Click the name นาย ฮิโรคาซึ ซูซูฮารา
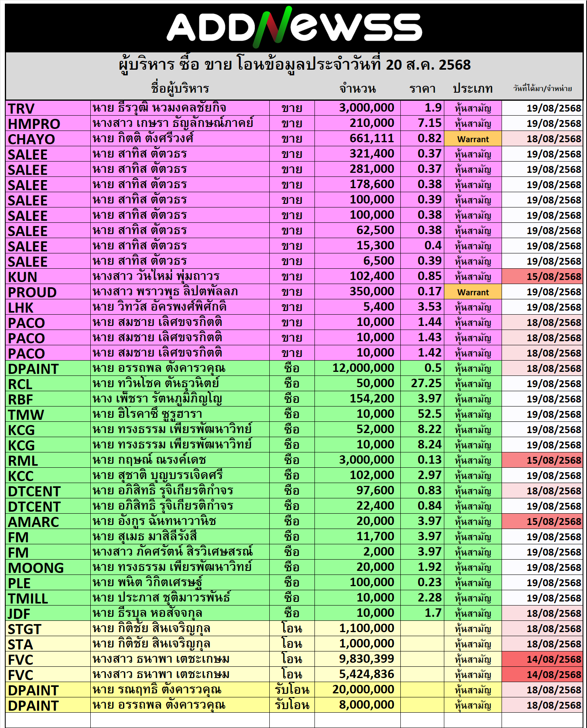 147,414
